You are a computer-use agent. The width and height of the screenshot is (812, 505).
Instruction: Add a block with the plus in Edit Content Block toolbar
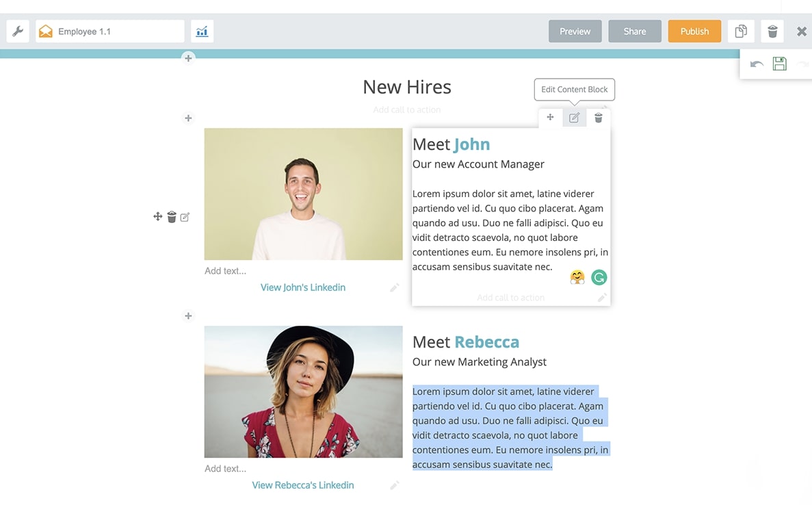point(550,117)
